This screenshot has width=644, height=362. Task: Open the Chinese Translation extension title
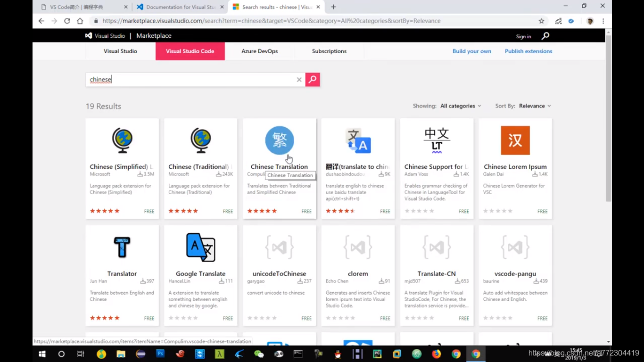(x=279, y=167)
